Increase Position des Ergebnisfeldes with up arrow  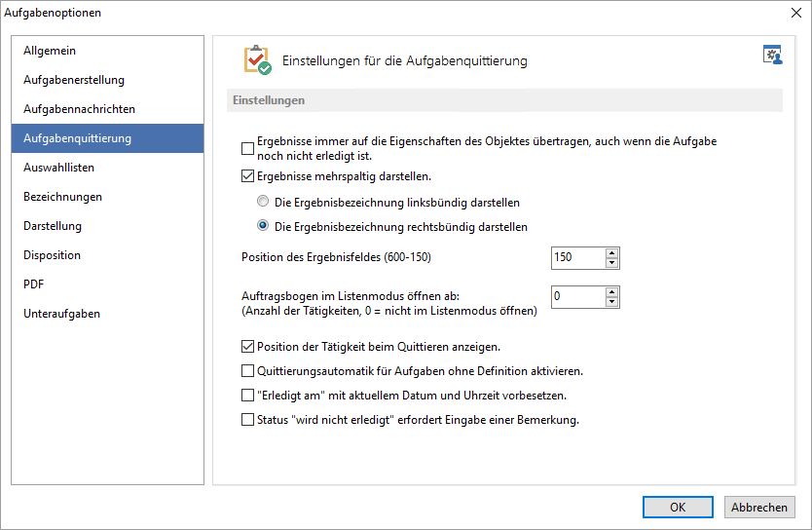pos(612,253)
